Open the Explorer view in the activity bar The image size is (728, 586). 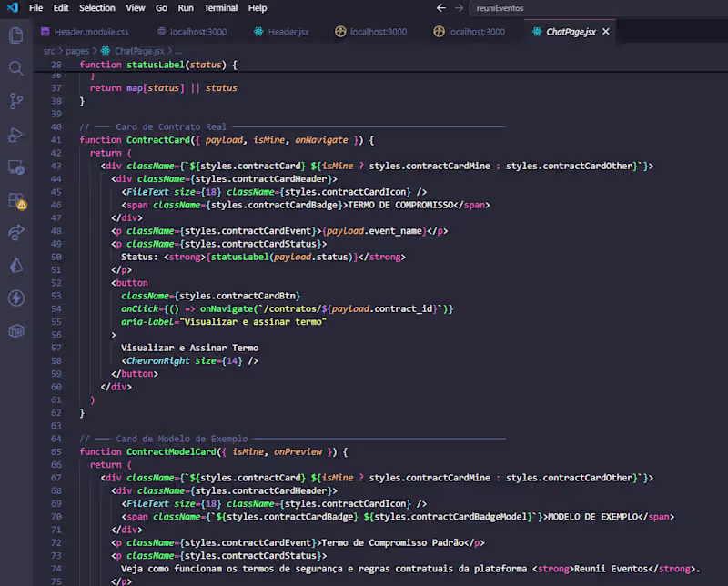click(x=16, y=35)
